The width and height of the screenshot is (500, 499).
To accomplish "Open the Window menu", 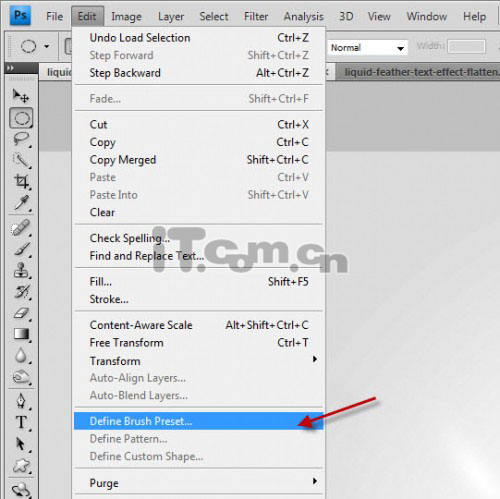I will (x=427, y=16).
